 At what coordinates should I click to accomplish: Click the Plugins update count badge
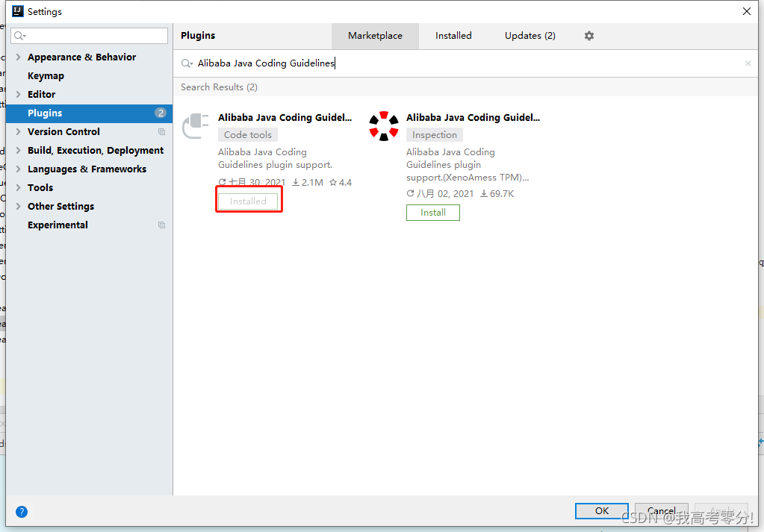click(161, 113)
